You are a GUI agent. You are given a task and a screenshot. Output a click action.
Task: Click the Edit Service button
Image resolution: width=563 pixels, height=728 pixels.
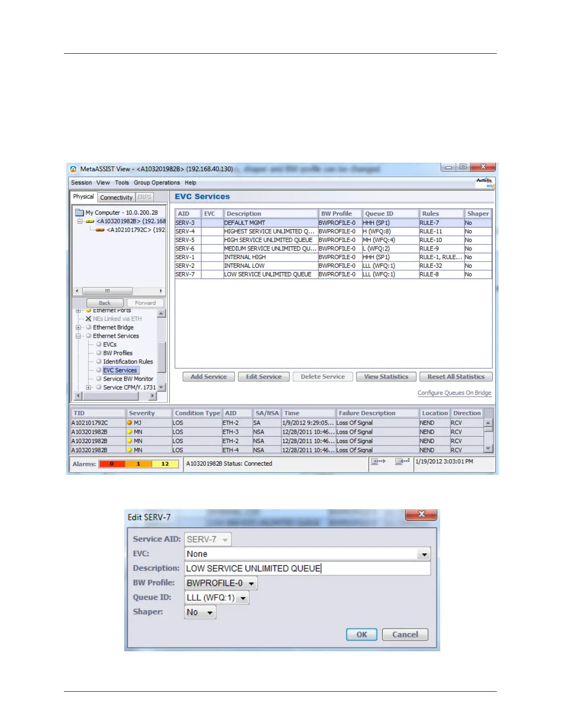pos(264,377)
